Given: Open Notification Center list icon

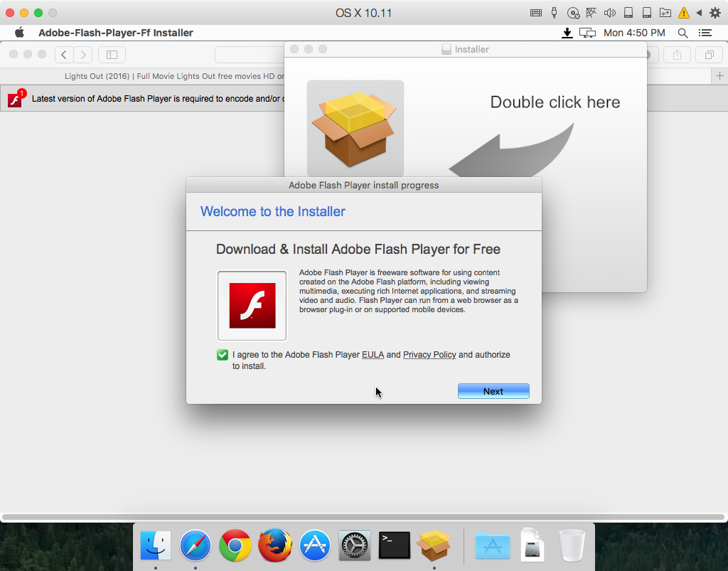Looking at the screenshot, I should [x=705, y=33].
